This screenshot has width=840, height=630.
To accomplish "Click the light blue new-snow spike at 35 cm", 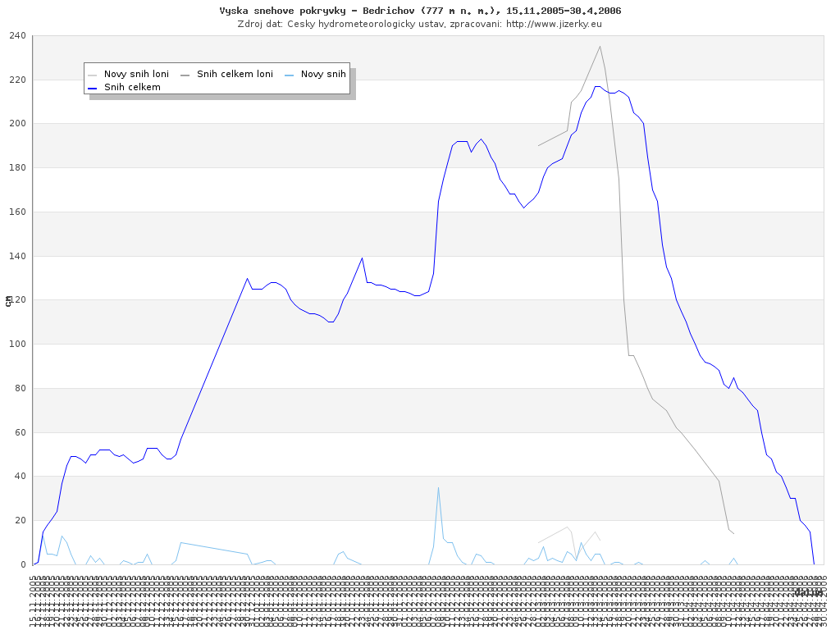I will 438,487.
